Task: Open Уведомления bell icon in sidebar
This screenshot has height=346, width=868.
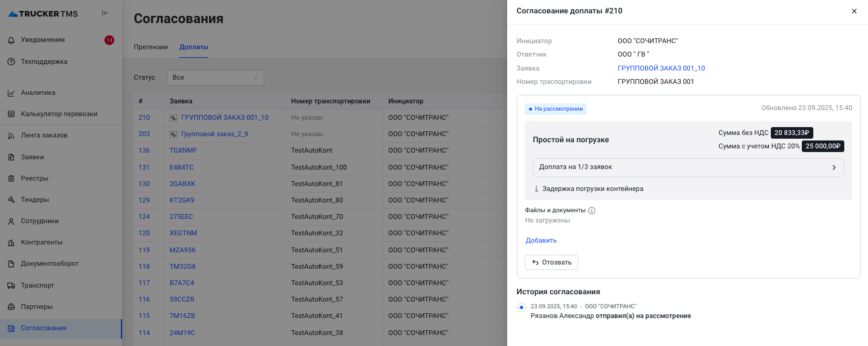Action: (11, 40)
